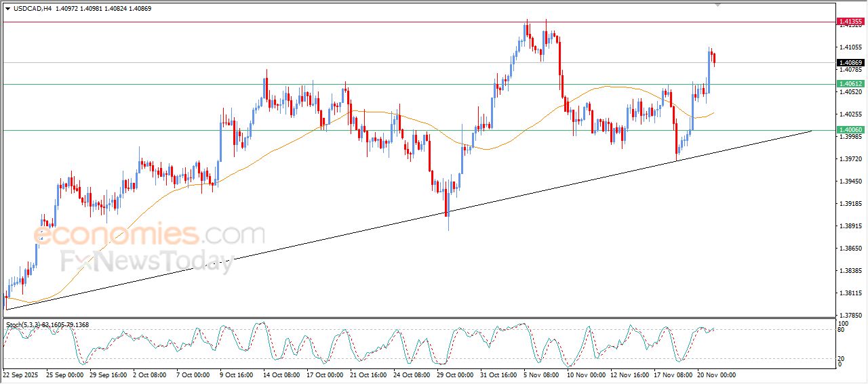
Task: Click the 1.39720 price axis label
Action: click(850, 159)
